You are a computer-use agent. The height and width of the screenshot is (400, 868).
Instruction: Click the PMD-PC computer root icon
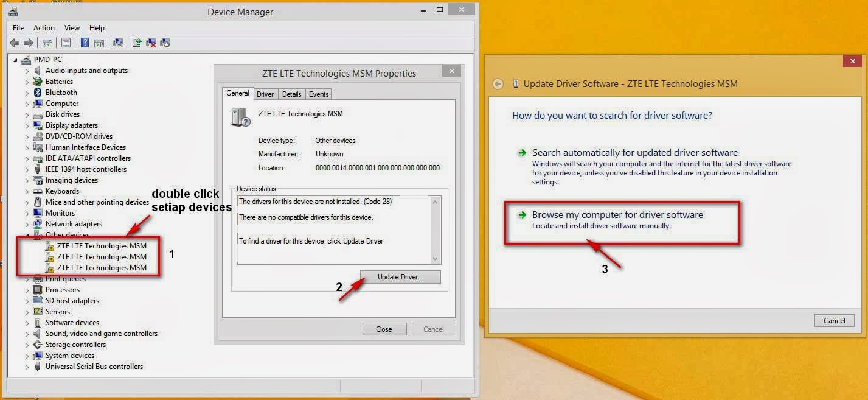pyautogui.click(x=26, y=60)
